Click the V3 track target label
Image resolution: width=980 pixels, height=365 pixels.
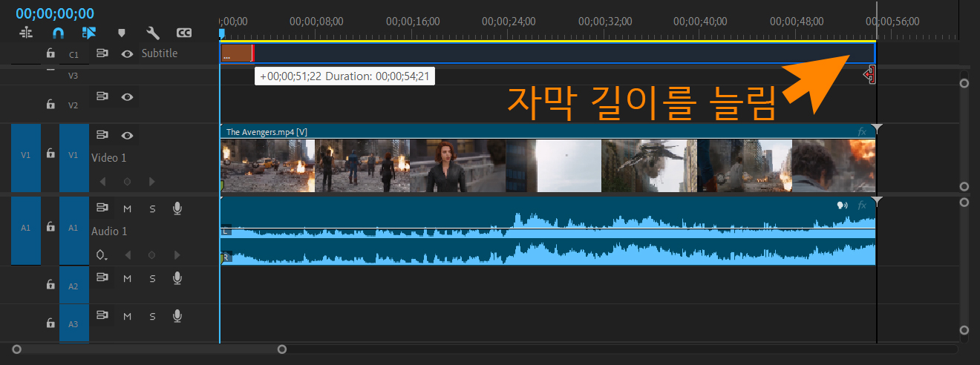(73, 76)
